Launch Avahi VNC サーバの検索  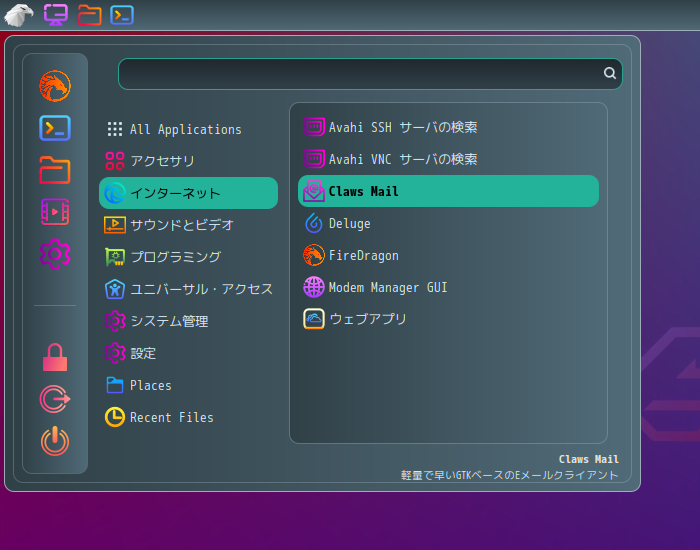(448, 159)
